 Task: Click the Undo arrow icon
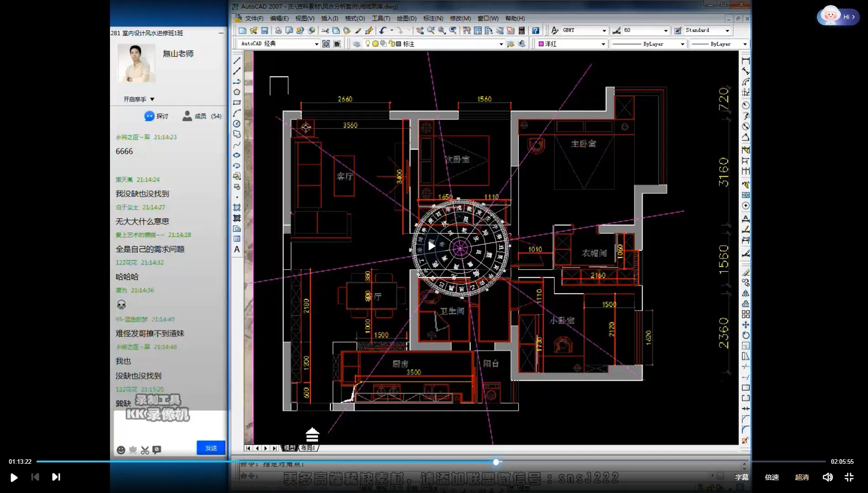(x=383, y=31)
